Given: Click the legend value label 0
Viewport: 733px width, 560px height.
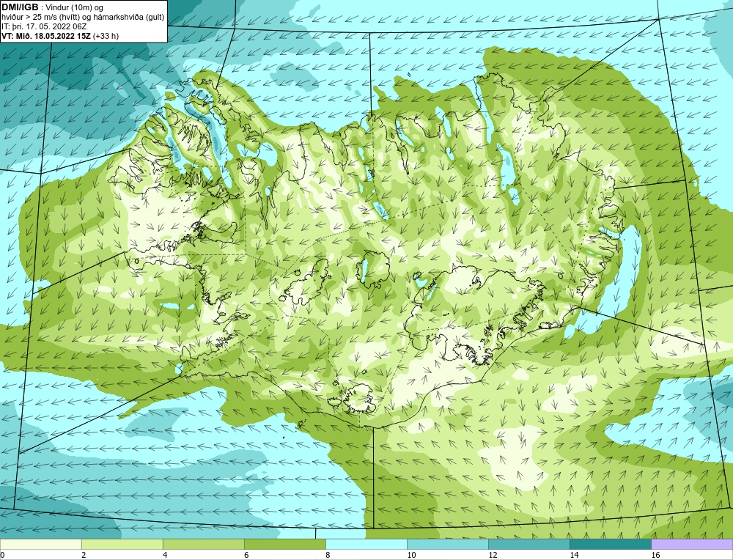Looking at the screenshot, I should (2, 555).
